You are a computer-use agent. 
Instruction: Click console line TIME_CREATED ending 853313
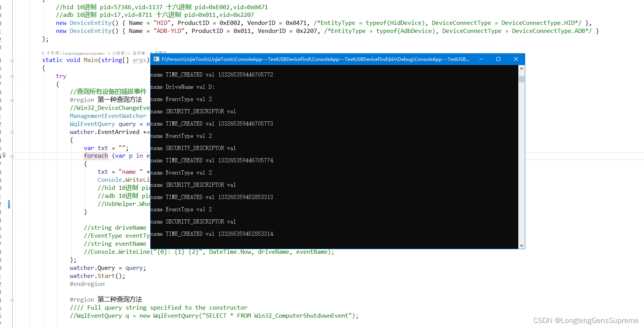[212, 197]
